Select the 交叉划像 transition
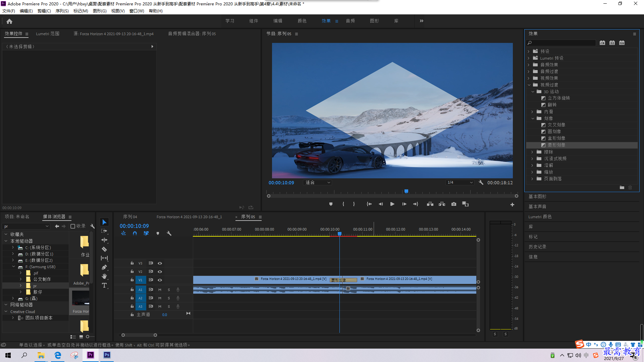 click(556, 125)
